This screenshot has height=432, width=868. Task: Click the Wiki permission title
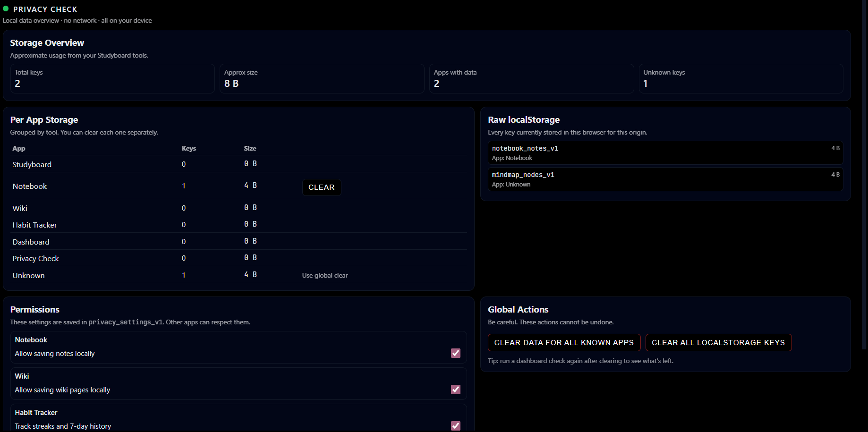tap(22, 376)
